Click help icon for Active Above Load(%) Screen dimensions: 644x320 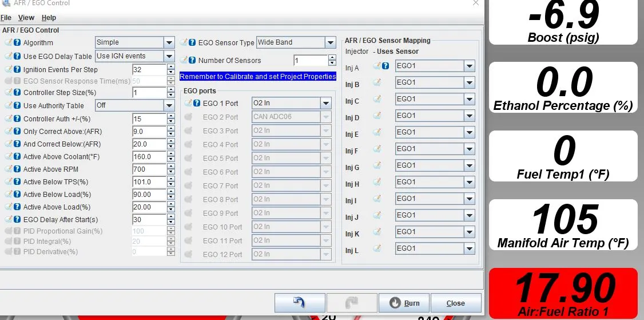tap(17, 207)
